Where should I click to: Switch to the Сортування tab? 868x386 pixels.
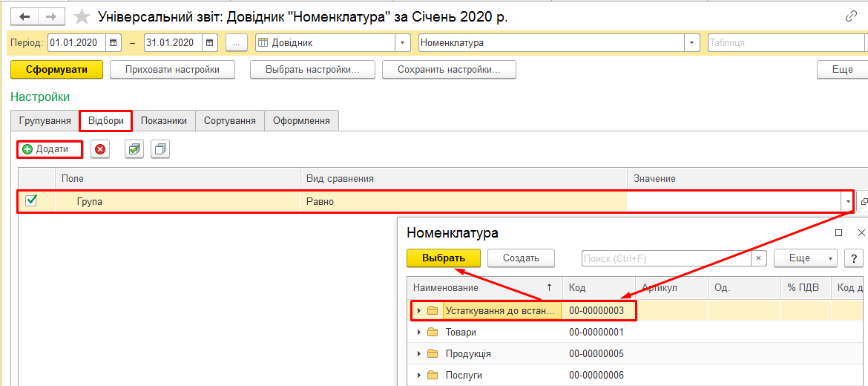pos(230,121)
